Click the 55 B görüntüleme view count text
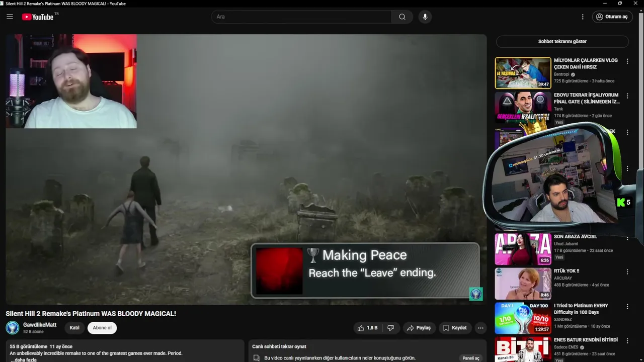Screen dimensions: 644x362 pyautogui.click(x=29, y=346)
